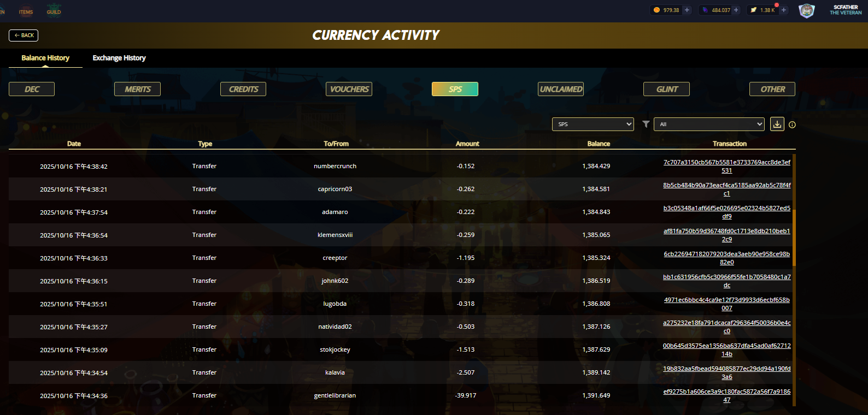
Task: Open transaction link starting 00b645d357
Action: tap(727, 349)
